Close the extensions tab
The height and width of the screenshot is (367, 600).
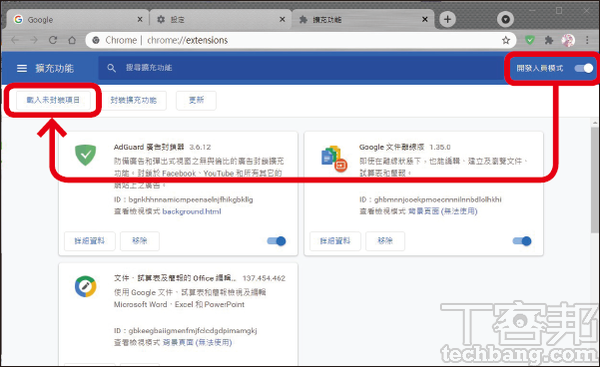coord(425,19)
